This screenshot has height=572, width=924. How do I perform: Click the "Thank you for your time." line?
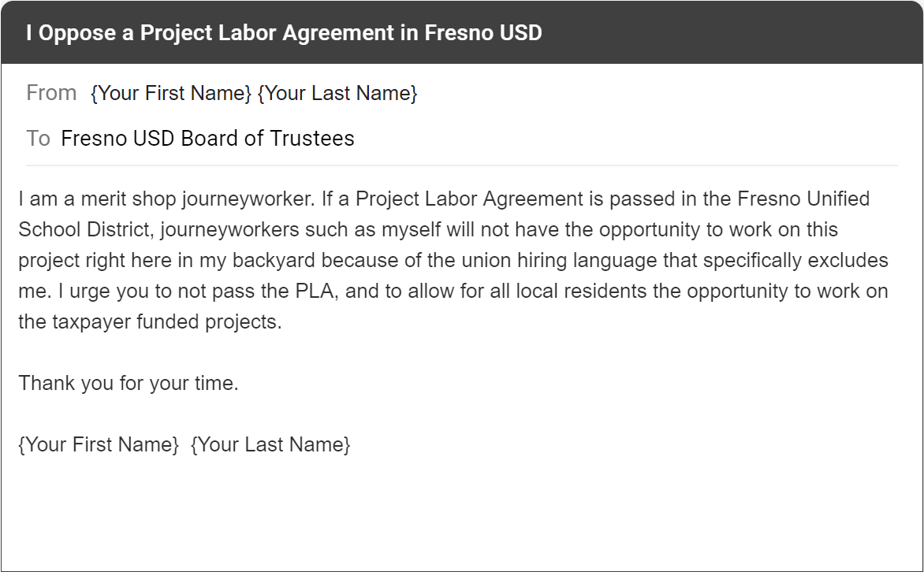point(129,384)
